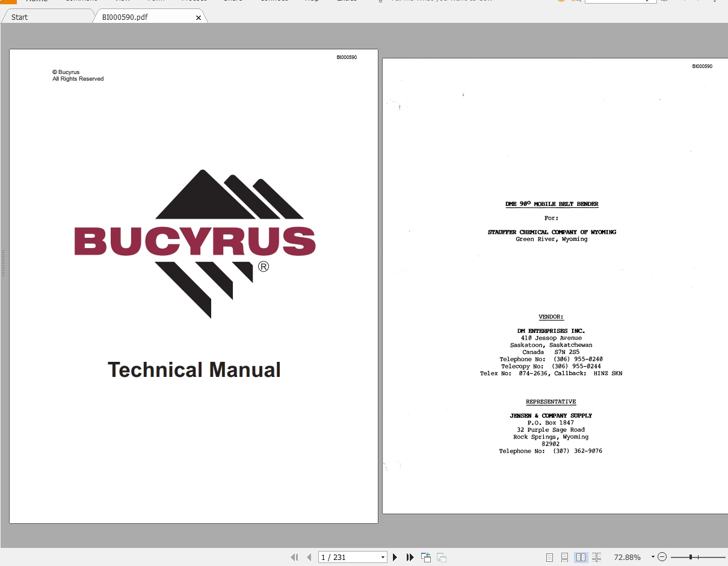The width and height of the screenshot is (728, 566).
Task: Switch to continuous page scrolling mode
Action: pyautogui.click(x=564, y=557)
